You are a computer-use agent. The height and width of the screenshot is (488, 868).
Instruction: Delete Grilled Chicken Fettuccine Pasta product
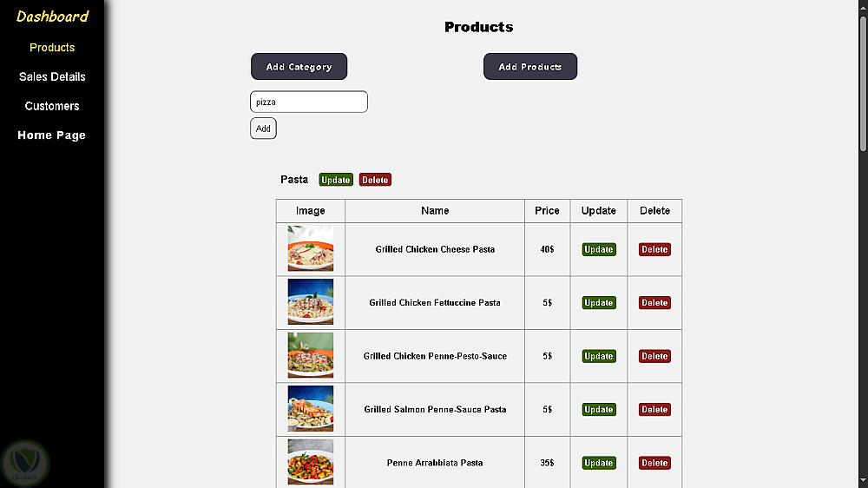[x=654, y=303]
